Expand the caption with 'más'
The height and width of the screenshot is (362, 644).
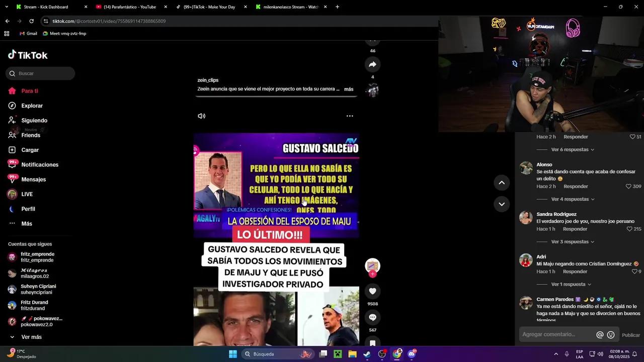(x=349, y=89)
